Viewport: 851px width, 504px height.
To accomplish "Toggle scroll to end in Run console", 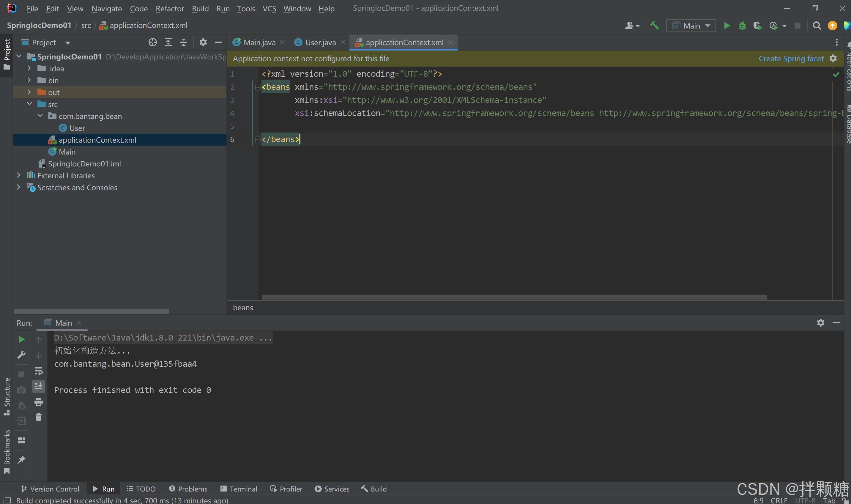I will click(38, 386).
